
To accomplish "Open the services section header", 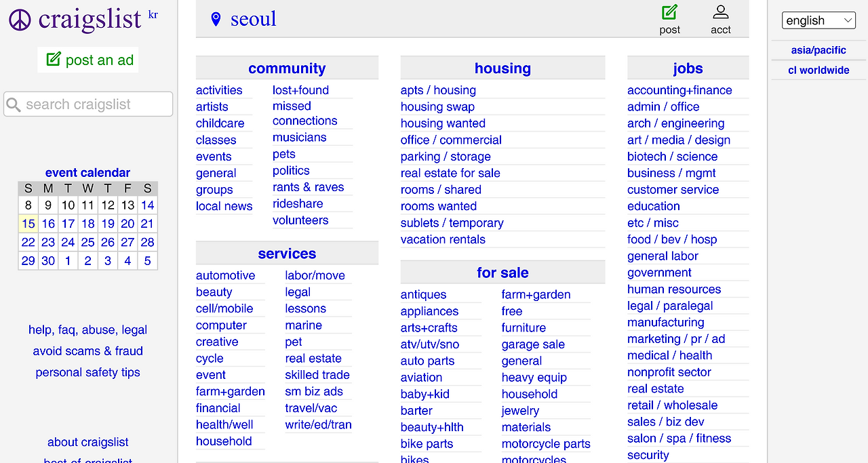I will [287, 254].
